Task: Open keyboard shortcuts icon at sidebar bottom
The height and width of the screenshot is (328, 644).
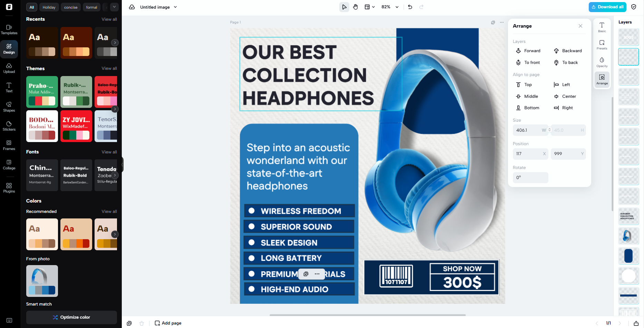Action: (x=9, y=320)
